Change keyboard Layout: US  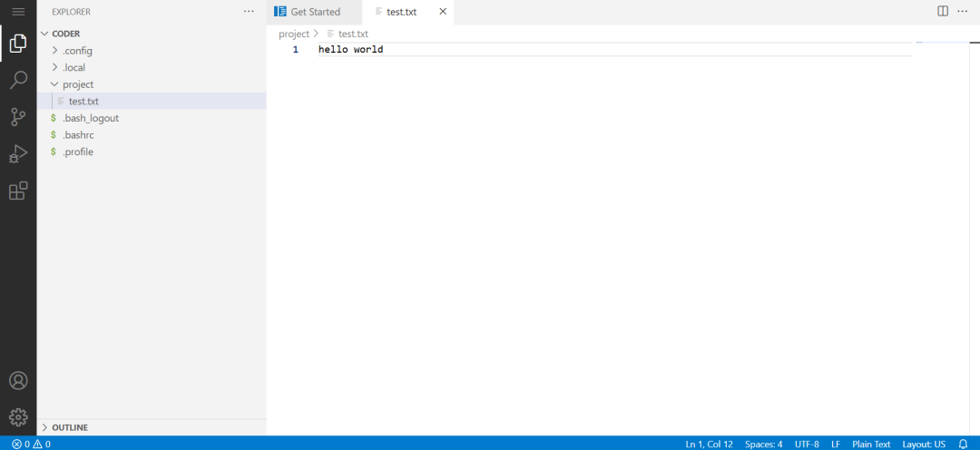(924, 444)
